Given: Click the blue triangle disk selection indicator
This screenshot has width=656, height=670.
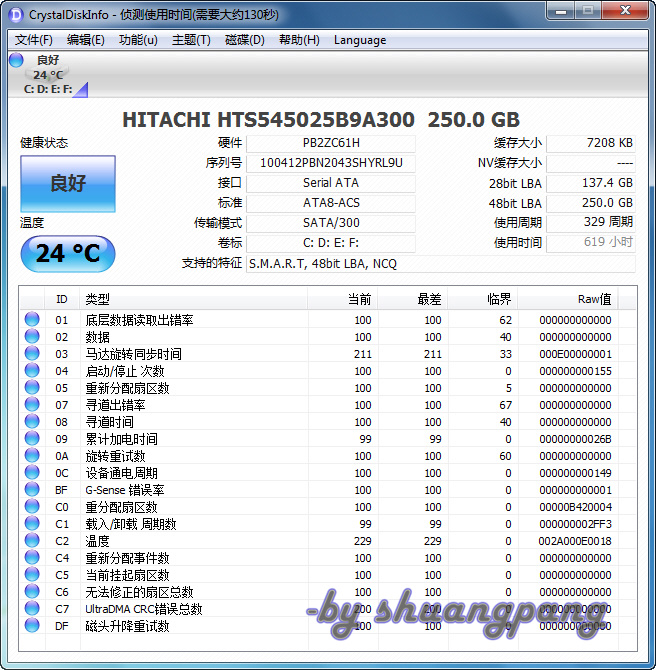Looking at the screenshot, I should point(81,90).
